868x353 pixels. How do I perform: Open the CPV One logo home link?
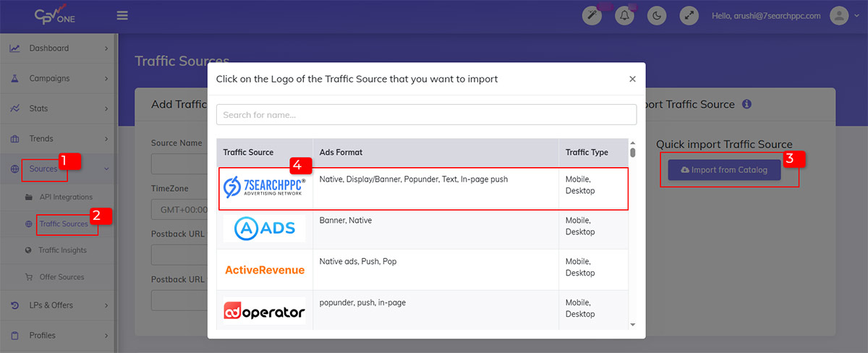click(x=55, y=14)
